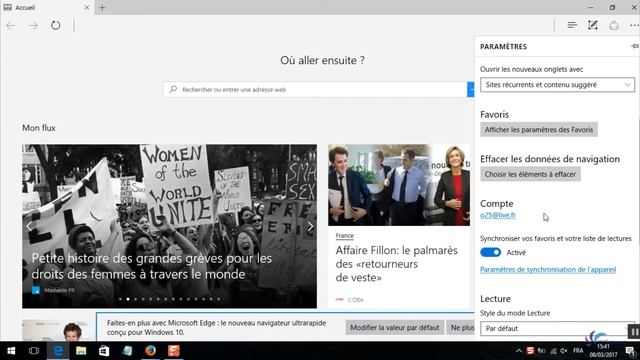The image size is (640, 360).
Task: Click the blue go button beside the search box
Action: click(x=471, y=89)
